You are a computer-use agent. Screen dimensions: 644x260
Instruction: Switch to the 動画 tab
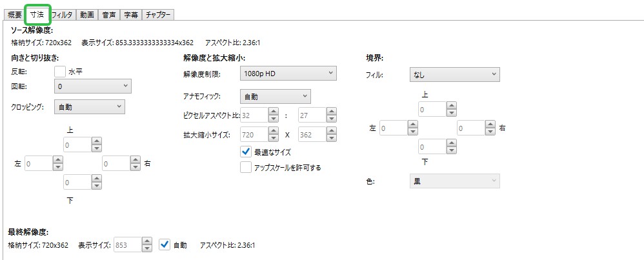pyautogui.click(x=87, y=15)
